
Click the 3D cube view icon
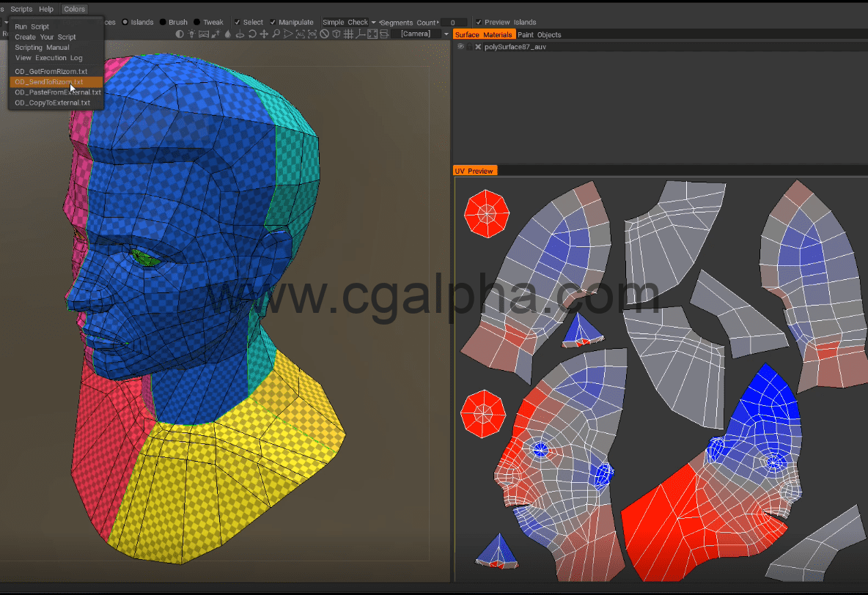coord(336,34)
